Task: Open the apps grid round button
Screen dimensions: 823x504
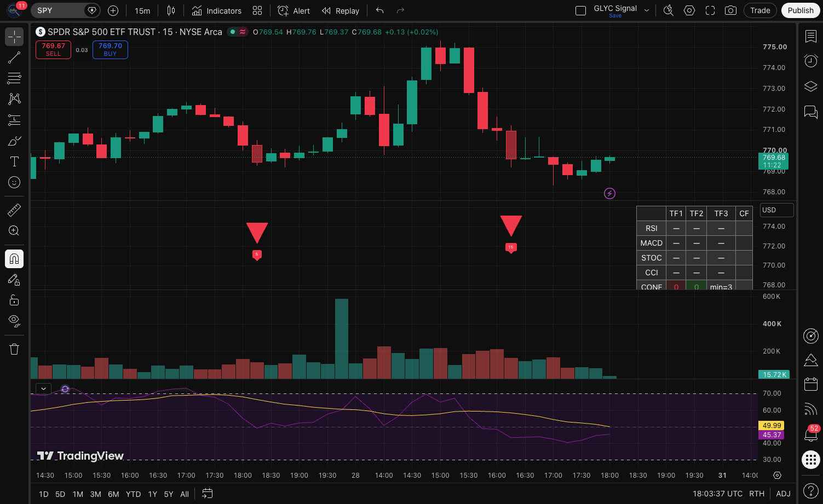Action: pos(810,460)
